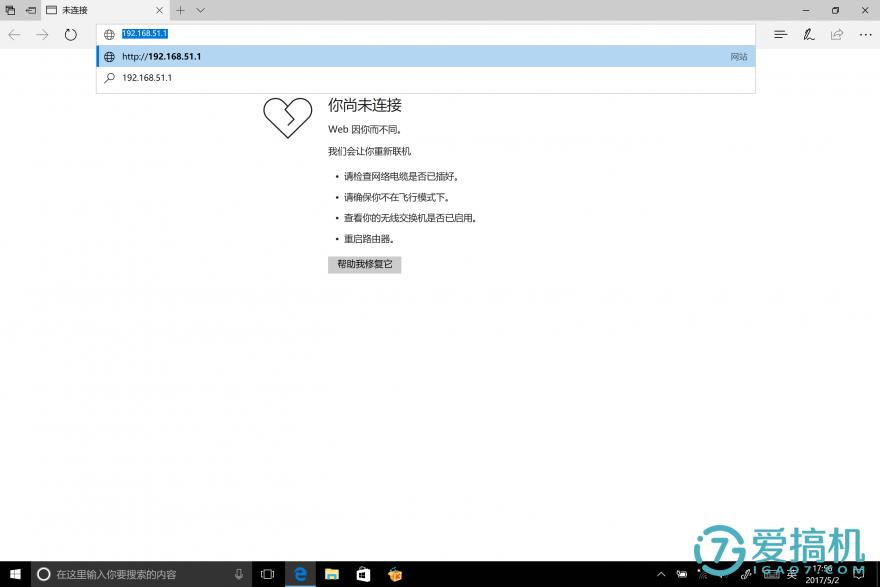Open Microsoft Edge from the taskbar
This screenshot has height=587, width=880.
pos(299,574)
